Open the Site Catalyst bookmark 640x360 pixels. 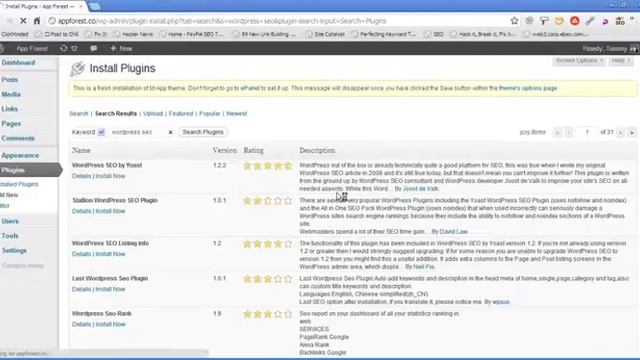325,34
